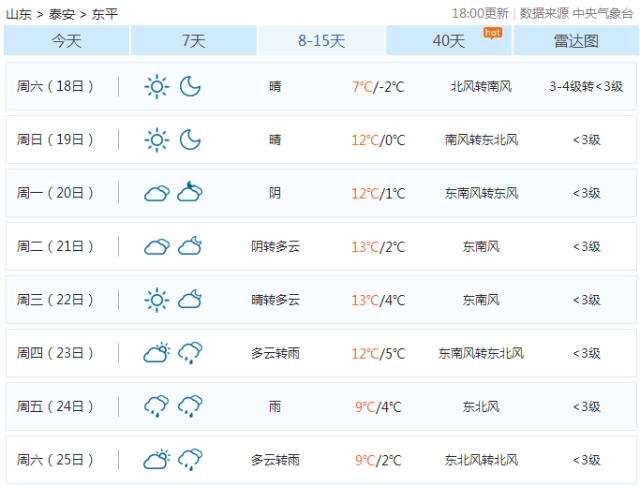Select the 周四（23日） date label
Image resolution: width=640 pixels, height=486 pixels.
(55, 353)
